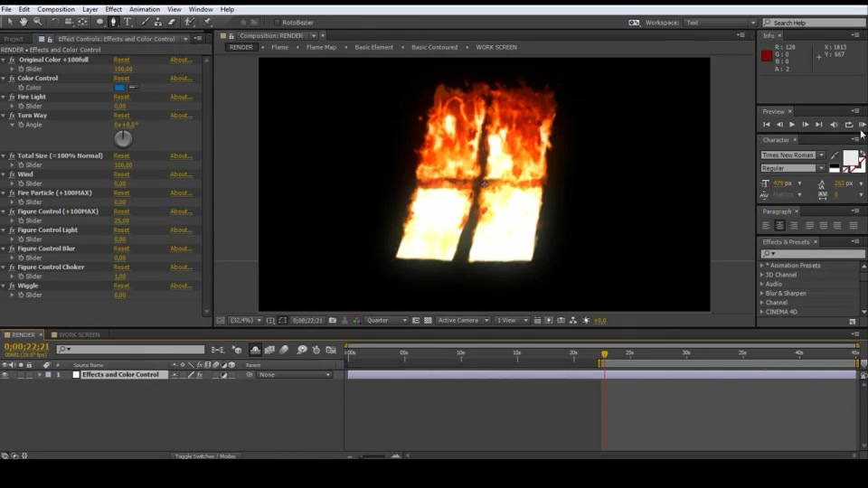Select the Roto Brush tool
The width and height of the screenshot is (868, 488).
click(189, 22)
